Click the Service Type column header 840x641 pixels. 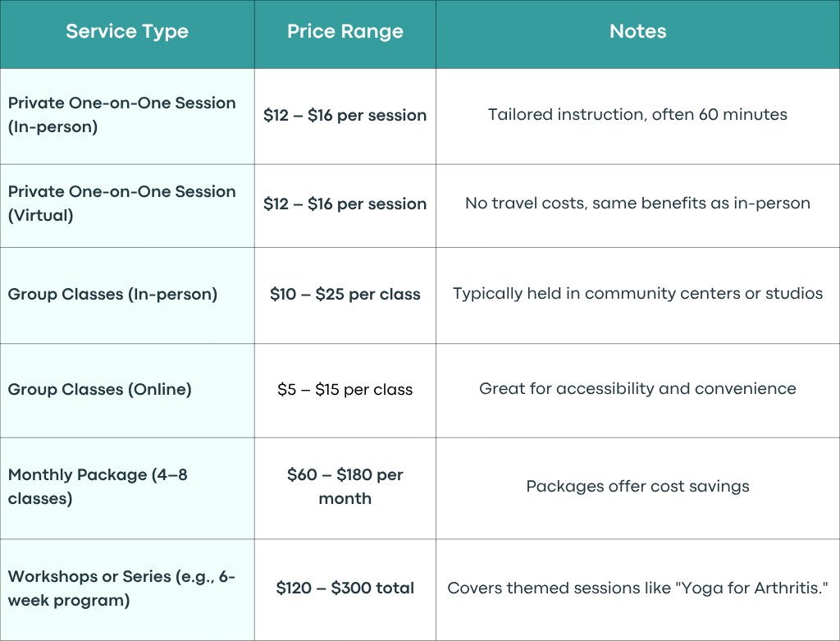pos(127,32)
